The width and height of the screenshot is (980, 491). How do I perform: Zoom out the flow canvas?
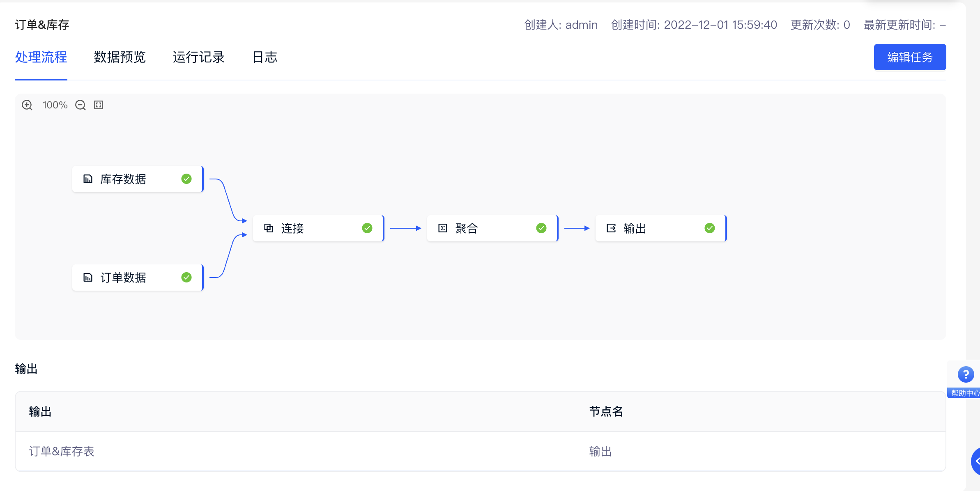tap(81, 105)
